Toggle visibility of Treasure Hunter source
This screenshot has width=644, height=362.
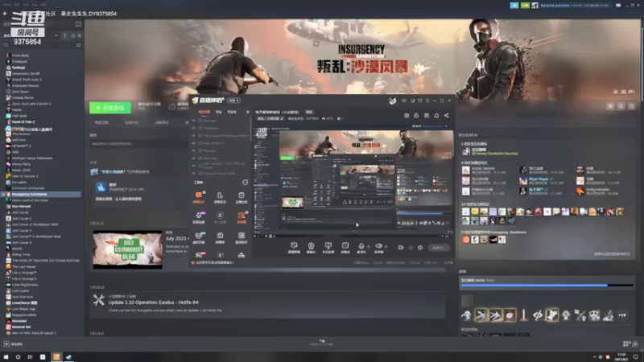tap(194, 173)
